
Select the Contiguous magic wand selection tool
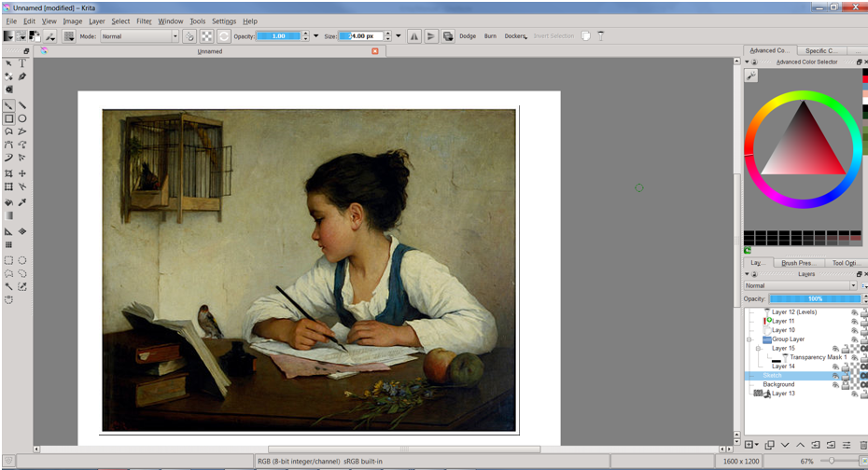(8, 286)
